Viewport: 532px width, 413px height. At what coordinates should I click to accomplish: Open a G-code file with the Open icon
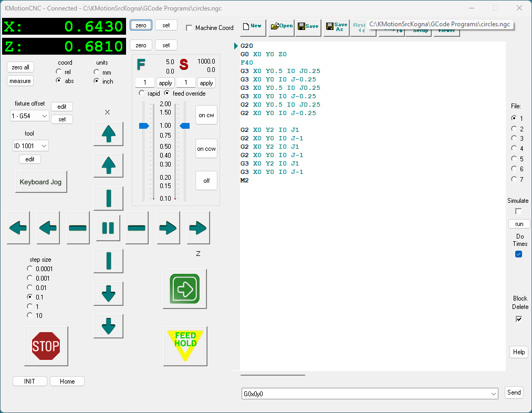point(281,26)
